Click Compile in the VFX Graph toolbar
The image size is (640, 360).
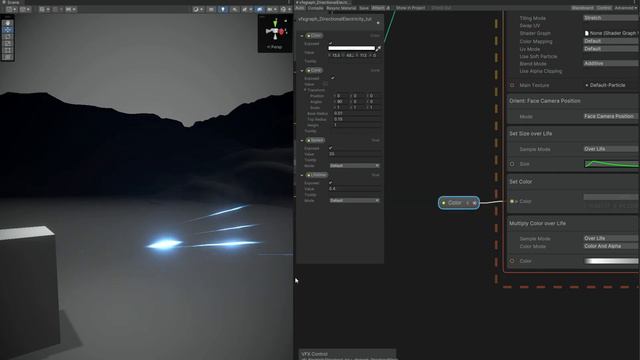click(316, 8)
